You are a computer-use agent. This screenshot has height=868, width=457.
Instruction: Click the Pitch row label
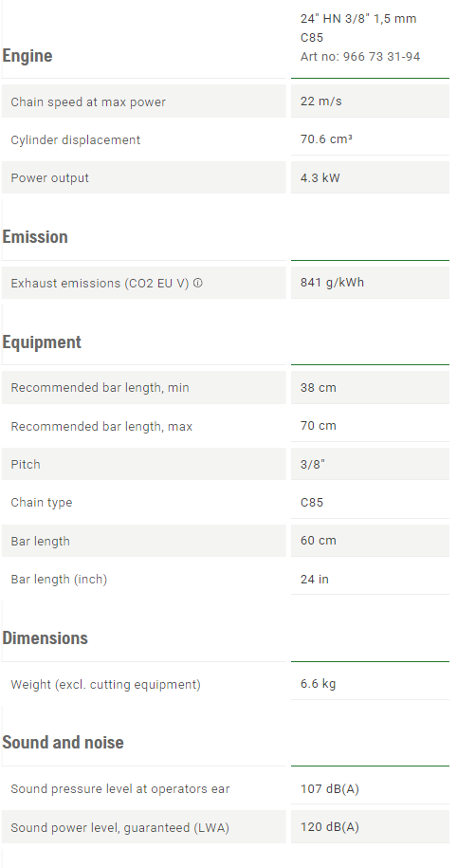coord(26,465)
